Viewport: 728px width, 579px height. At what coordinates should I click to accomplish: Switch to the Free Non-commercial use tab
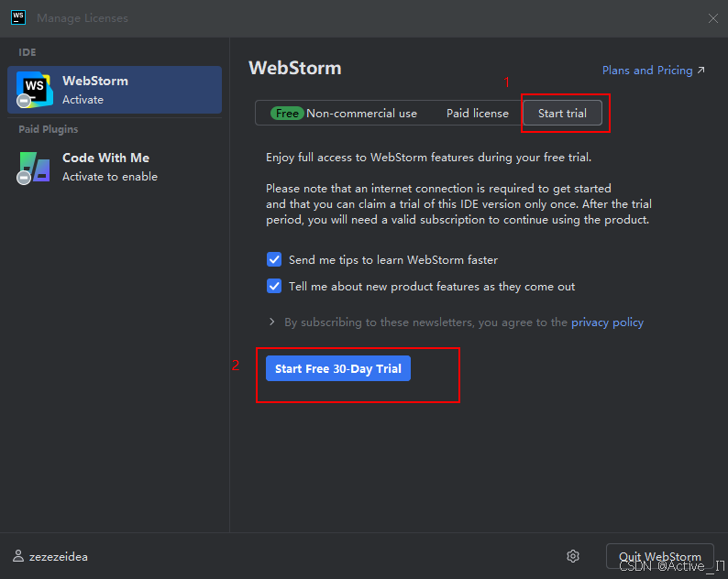point(344,114)
